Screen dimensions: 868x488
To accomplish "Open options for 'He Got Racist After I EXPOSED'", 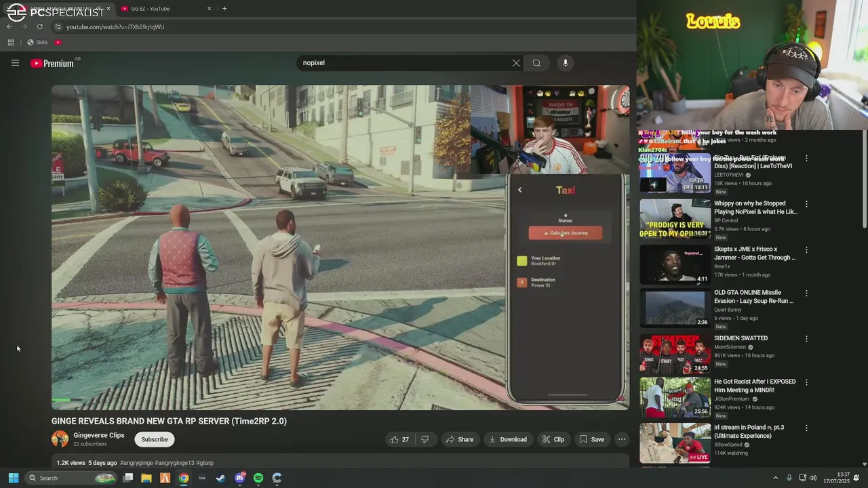I will tap(806, 382).
